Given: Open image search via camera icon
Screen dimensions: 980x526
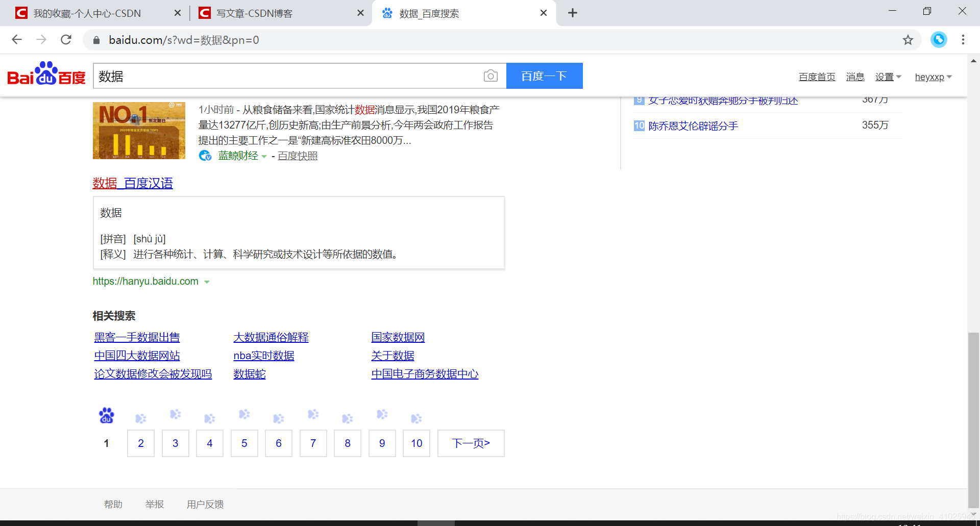Looking at the screenshot, I should [491, 76].
